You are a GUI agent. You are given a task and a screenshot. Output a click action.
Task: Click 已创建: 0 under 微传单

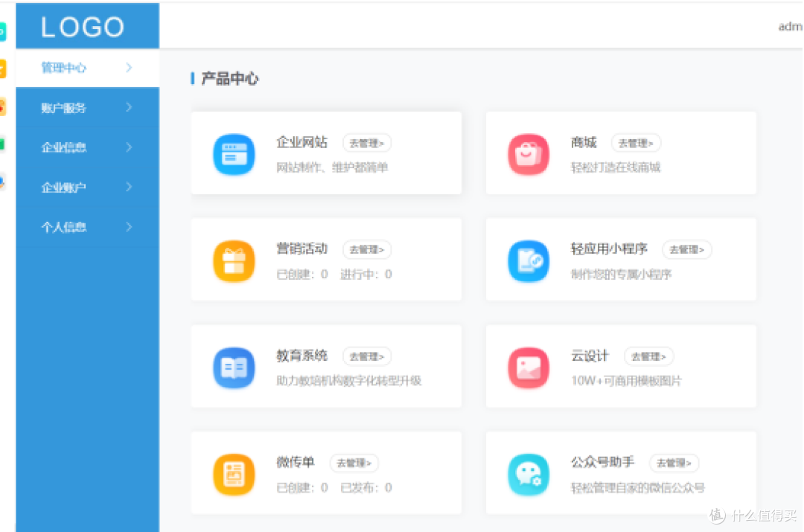point(302,487)
